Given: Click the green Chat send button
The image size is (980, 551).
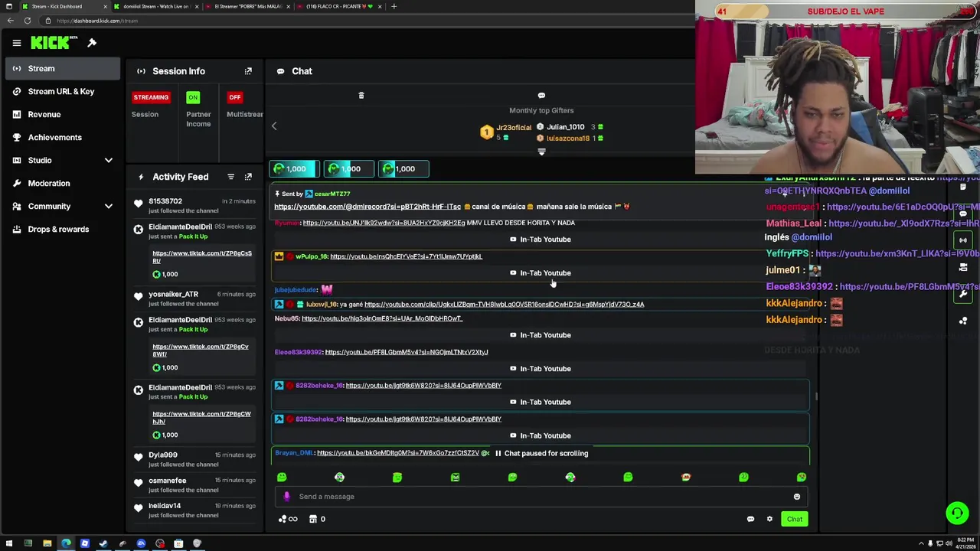Looking at the screenshot, I should (795, 519).
